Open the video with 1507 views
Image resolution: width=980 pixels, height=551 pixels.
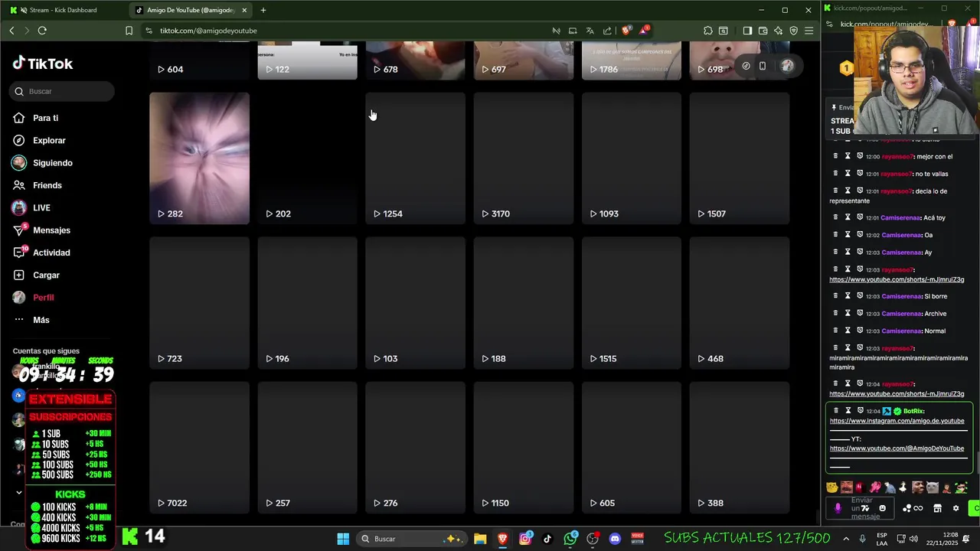739,158
